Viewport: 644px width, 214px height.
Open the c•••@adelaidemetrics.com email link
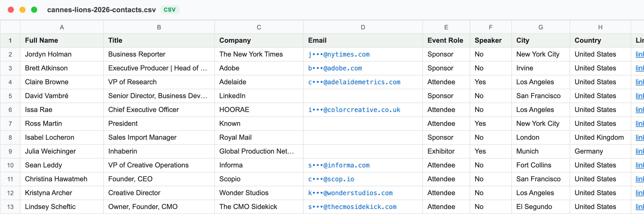[x=354, y=82]
